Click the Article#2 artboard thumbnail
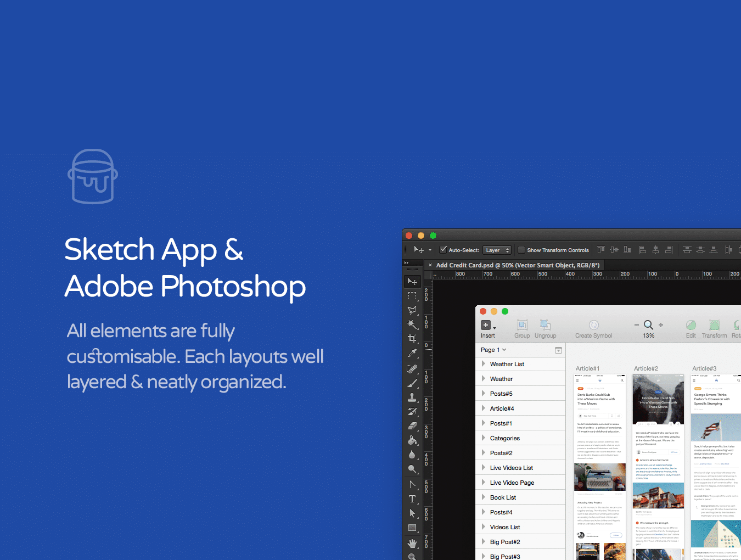Screen dimensions: 741x560 pos(658,467)
